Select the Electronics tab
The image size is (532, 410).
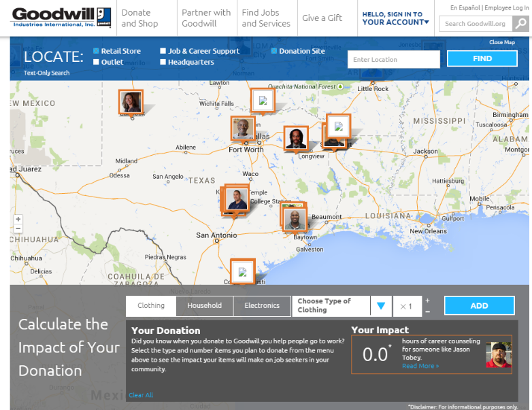click(262, 306)
